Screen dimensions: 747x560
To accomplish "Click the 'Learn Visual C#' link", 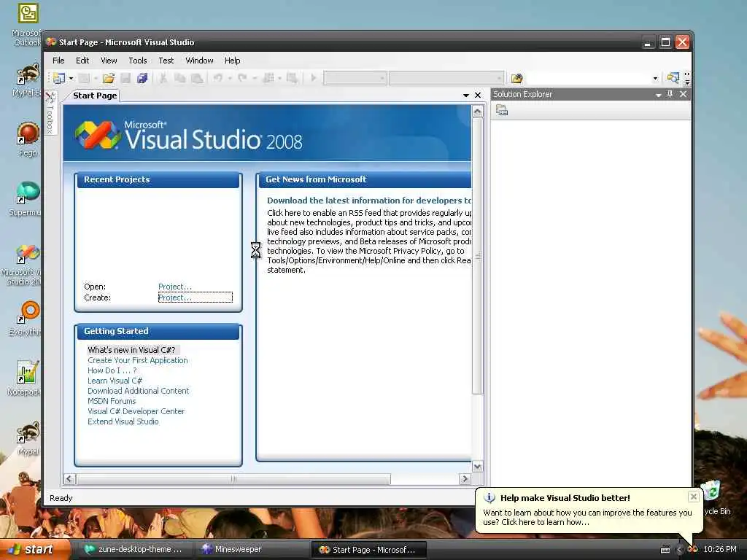I will tap(115, 381).
